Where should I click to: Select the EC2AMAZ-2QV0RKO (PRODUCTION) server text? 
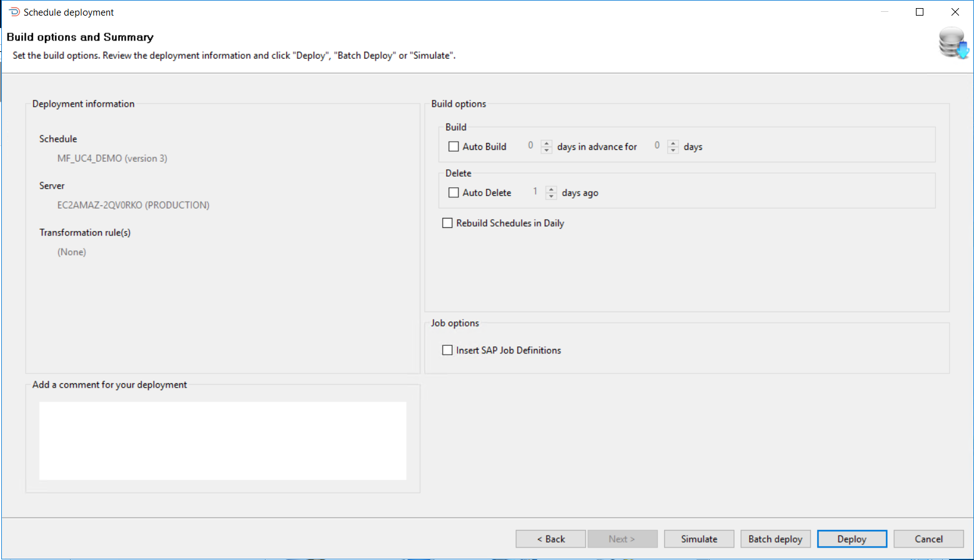tap(133, 205)
